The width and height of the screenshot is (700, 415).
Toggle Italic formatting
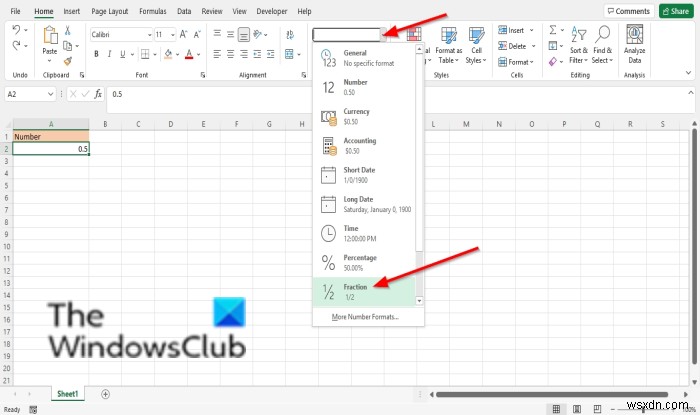(109, 54)
